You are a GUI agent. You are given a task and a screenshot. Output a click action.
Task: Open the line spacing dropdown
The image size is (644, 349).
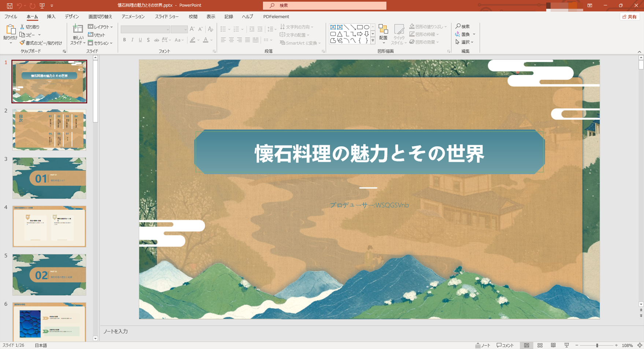[x=272, y=29]
